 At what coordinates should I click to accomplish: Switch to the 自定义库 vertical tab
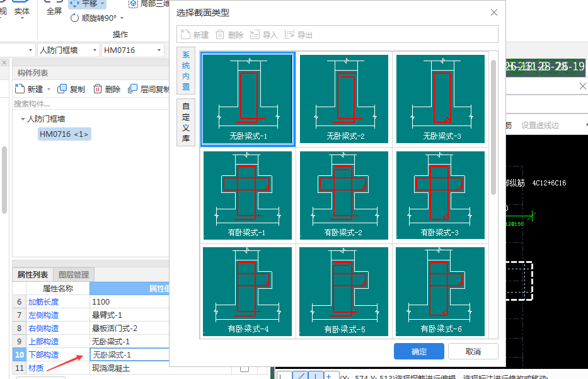coord(186,122)
